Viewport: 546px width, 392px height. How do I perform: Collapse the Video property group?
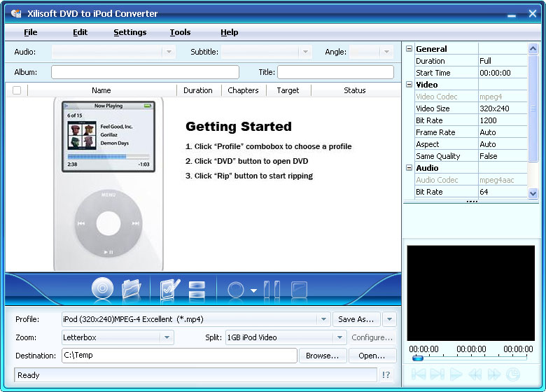[x=409, y=85]
